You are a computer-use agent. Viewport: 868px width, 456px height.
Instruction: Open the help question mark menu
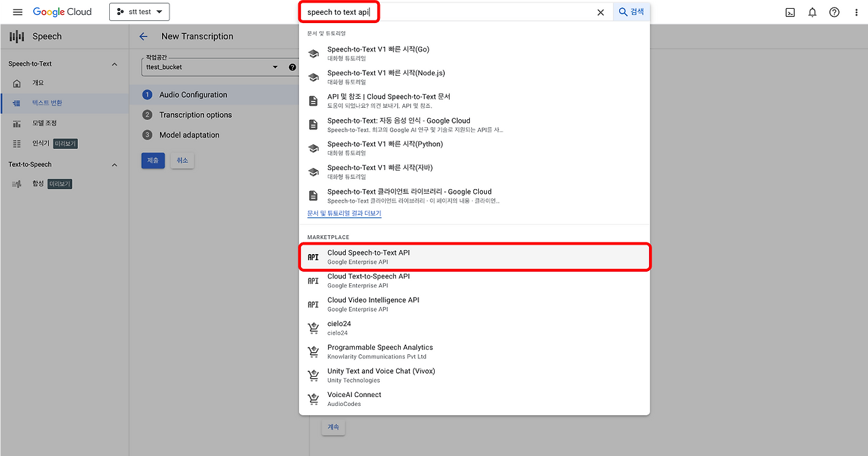834,12
